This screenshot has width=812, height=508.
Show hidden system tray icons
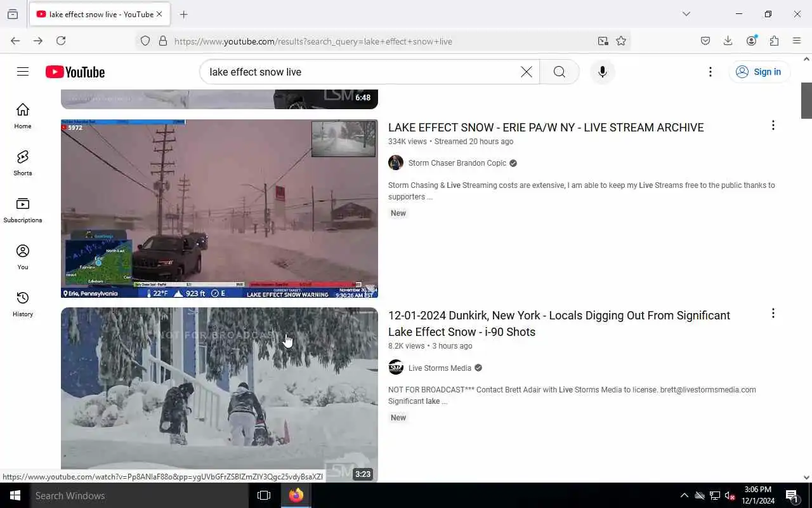[684, 495]
